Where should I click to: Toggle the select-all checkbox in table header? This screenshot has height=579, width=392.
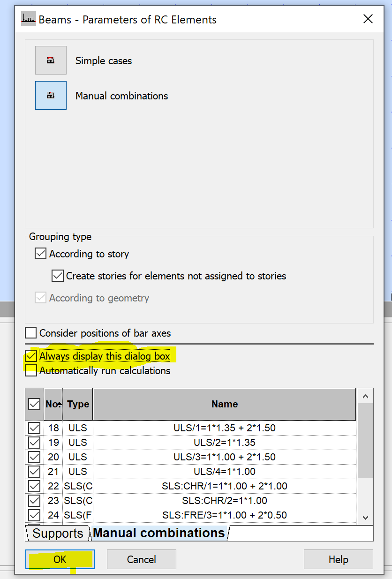click(x=33, y=404)
